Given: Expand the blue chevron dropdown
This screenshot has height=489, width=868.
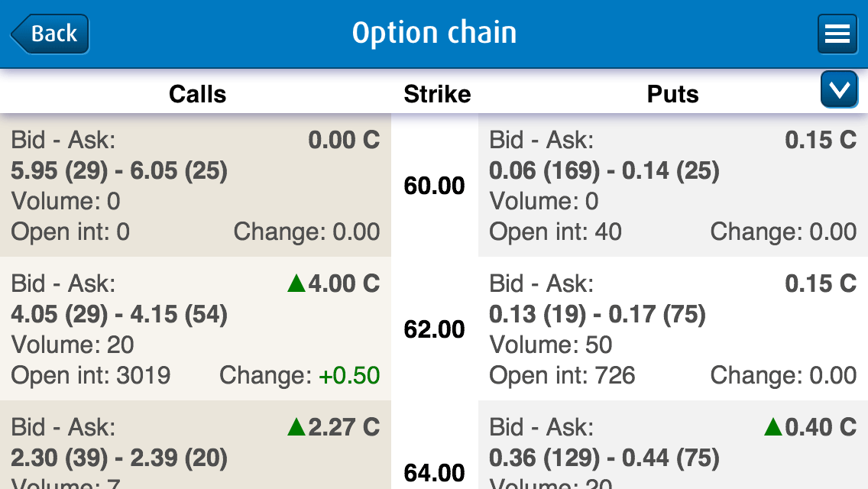Looking at the screenshot, I should [838, 90].
